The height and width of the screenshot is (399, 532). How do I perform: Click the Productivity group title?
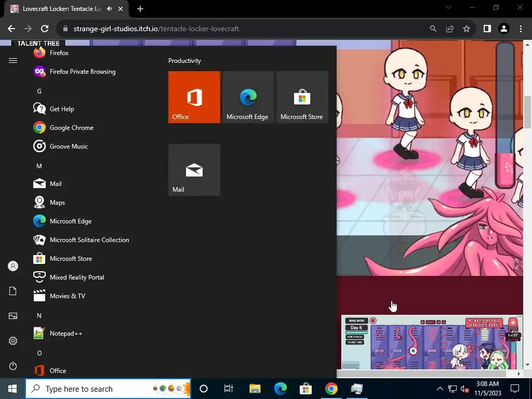[184, 61]
